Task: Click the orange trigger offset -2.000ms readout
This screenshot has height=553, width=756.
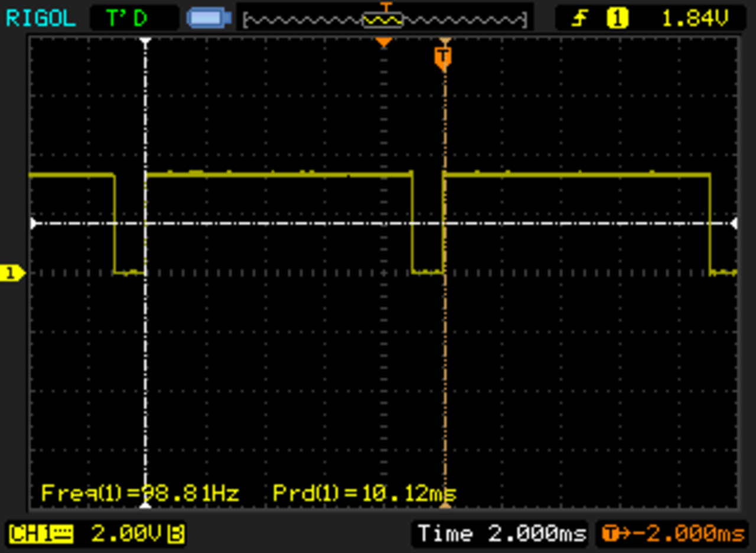Action: (x=673, y=534)
